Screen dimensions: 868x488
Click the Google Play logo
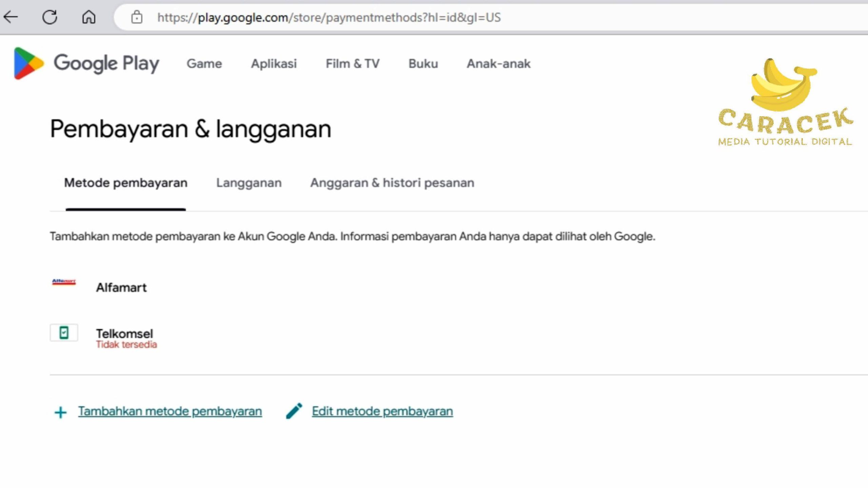tap(86, 63)
